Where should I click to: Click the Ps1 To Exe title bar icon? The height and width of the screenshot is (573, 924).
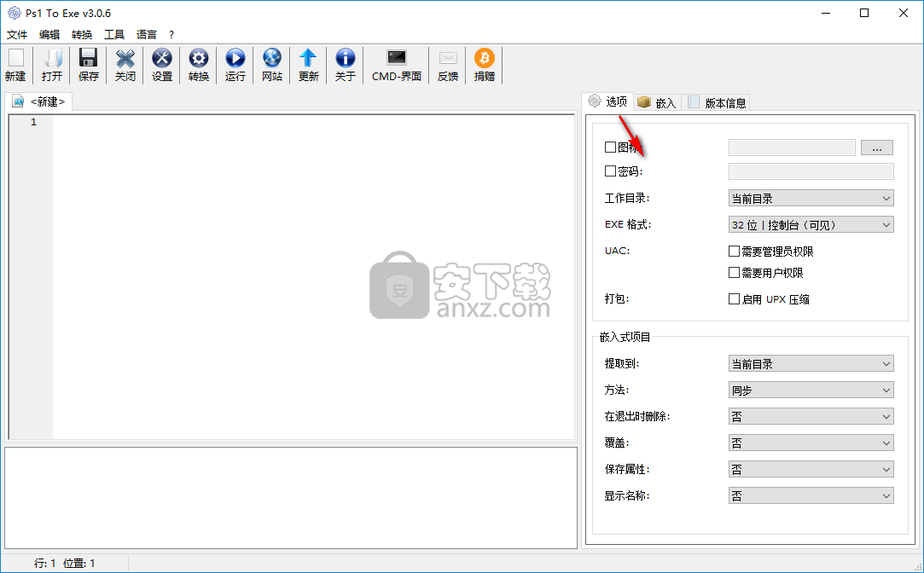pos(15,13)
